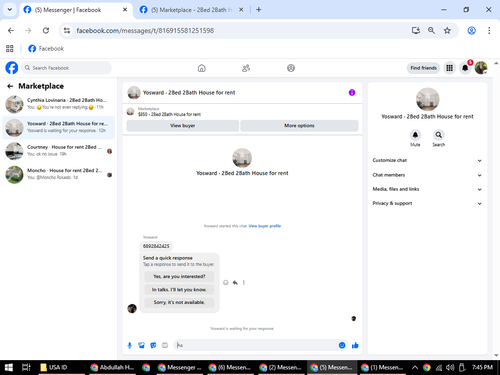Viewport: 500px width, 375px height.
Task: Open the emoji picker in message box
Action: (342, 345)
